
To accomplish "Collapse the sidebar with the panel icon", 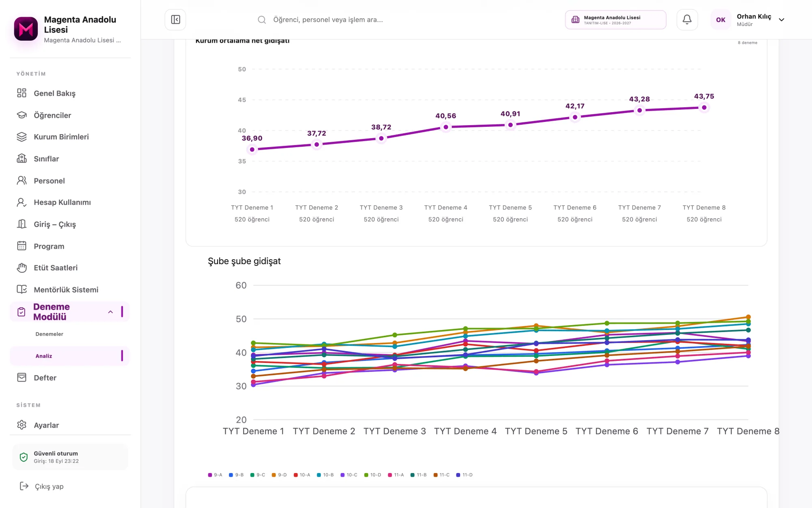I will tap(175, 20).
